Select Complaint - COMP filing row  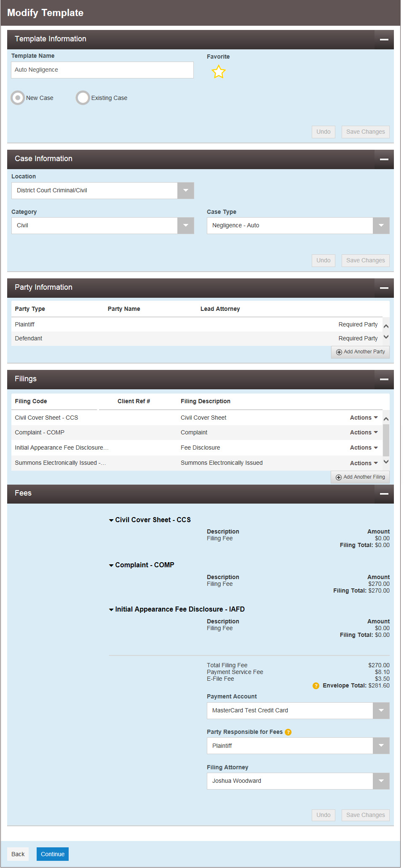pos(197,432)
